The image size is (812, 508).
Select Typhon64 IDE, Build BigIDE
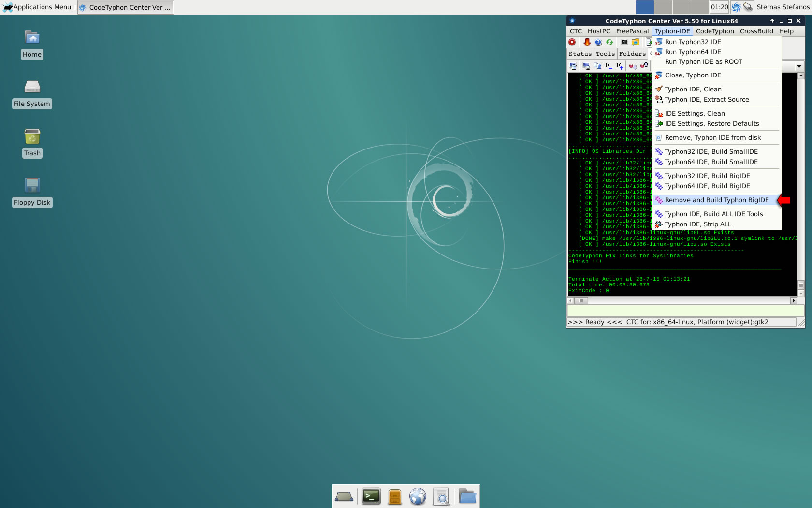[717, 186]
